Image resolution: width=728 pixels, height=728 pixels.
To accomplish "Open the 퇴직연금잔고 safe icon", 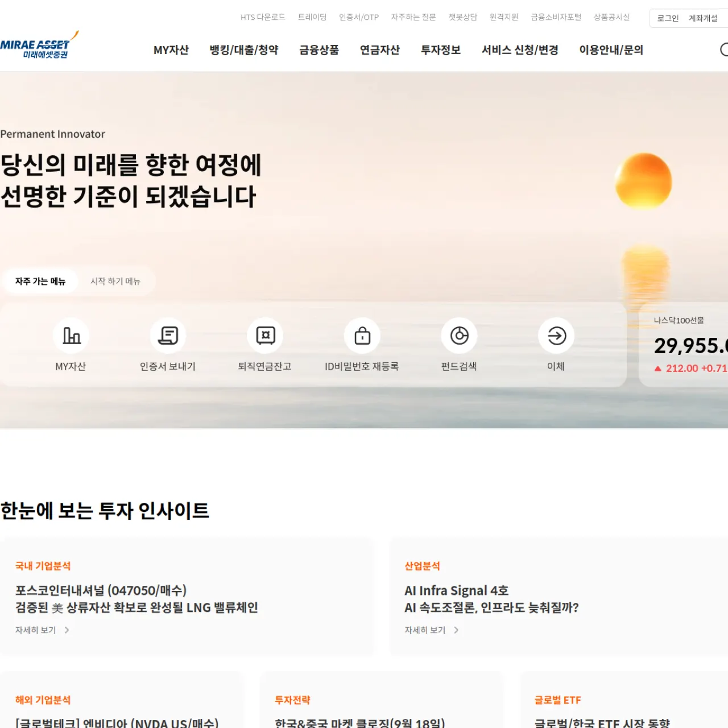I will tap(265, 336).
